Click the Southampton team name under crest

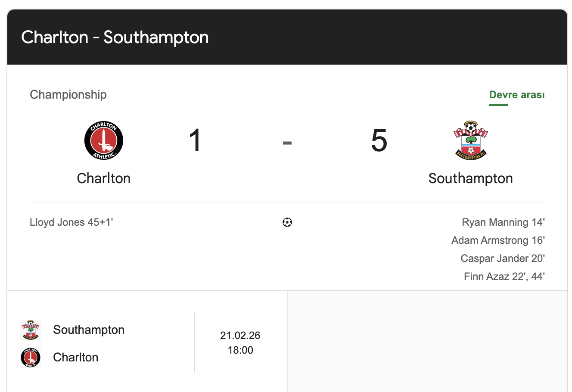click(x=470, y=178)
